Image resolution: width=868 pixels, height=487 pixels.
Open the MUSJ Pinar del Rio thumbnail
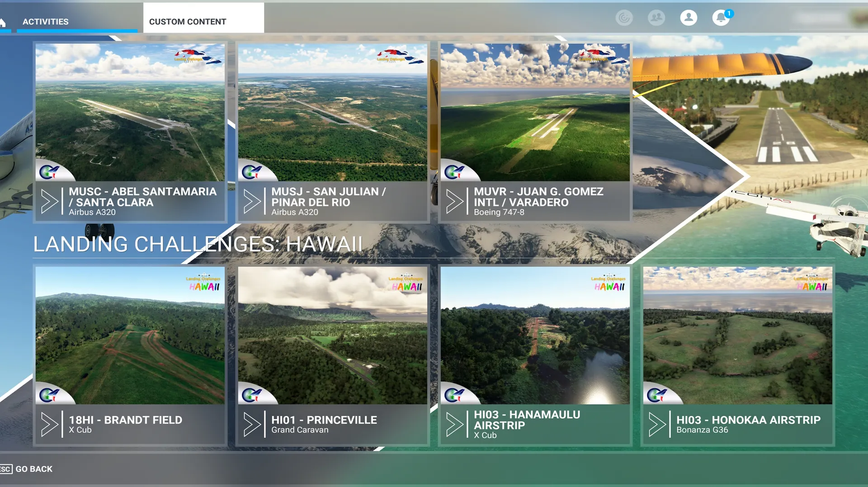click(333, 112)
